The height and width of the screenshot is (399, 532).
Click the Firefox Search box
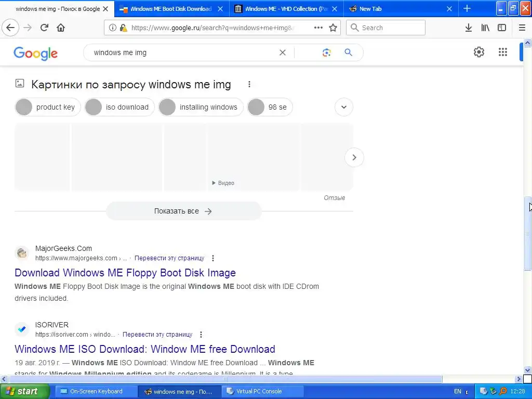click(386, 28)
